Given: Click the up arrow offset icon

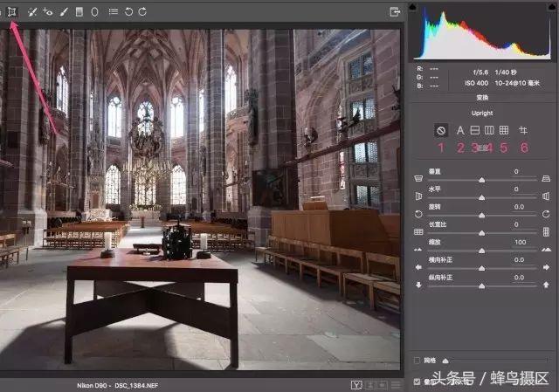Looking at the screenshot, I should pos(546,285).
